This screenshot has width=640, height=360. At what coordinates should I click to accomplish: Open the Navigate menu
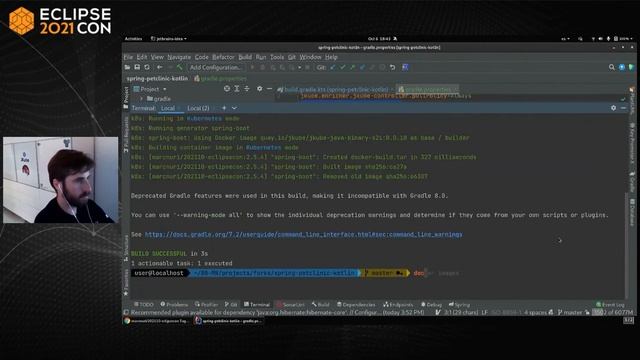(179, 57)
